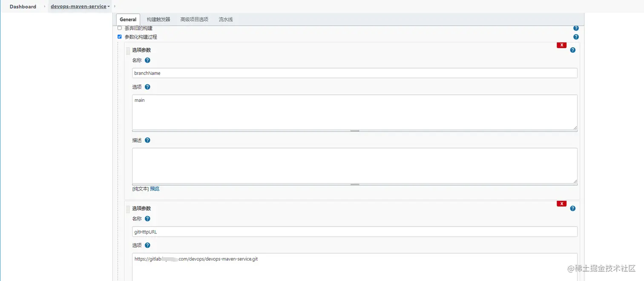Open help icon right of gitHttpURL parameter block

coord(572,208)
